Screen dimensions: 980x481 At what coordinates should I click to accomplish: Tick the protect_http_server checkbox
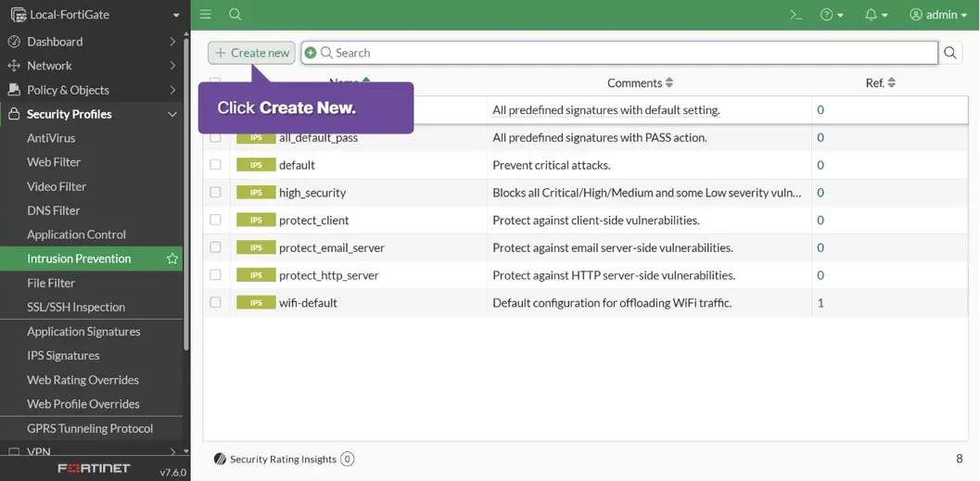coord(216,275)
